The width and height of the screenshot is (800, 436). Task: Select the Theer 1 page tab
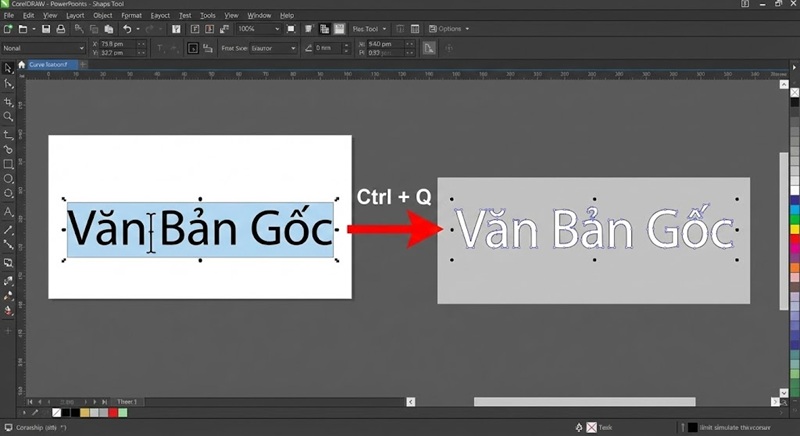point(127,402)
